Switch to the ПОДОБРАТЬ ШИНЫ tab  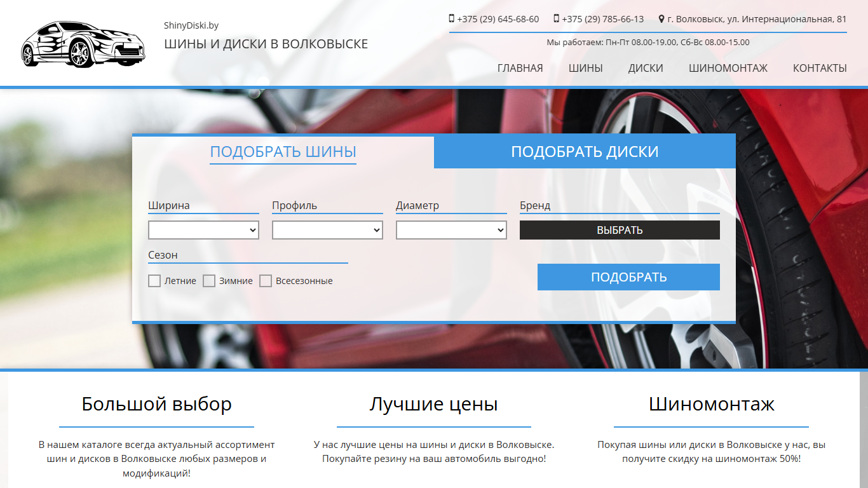[283, 152]
